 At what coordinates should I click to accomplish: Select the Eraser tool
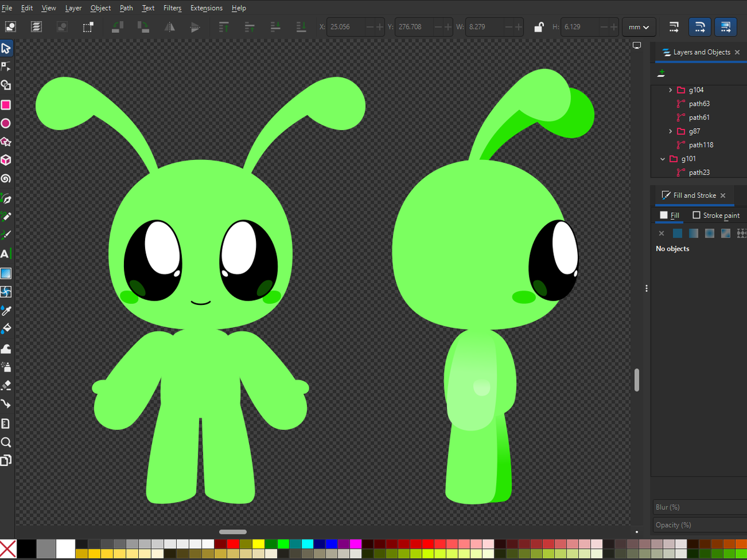click(x=6, y=385)
